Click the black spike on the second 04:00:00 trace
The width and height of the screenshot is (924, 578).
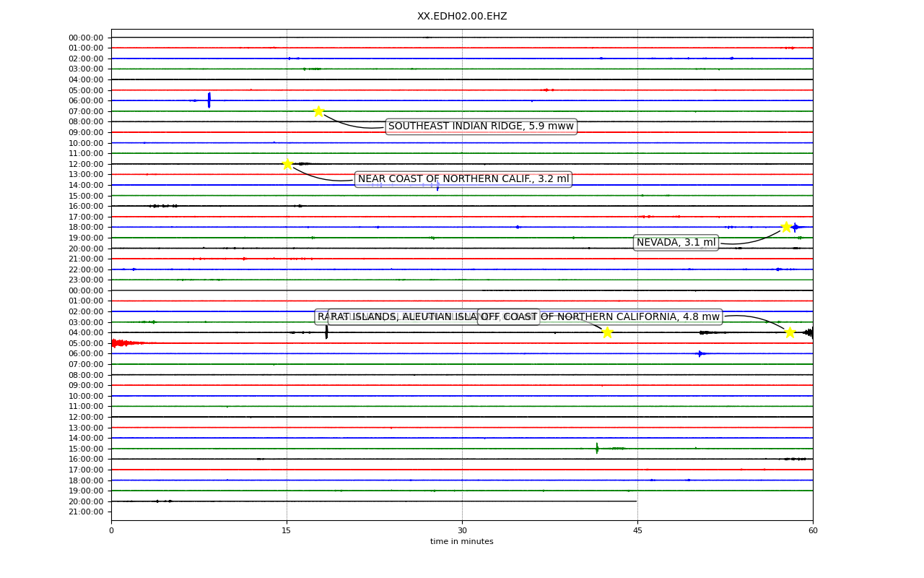tap(326, 332)
